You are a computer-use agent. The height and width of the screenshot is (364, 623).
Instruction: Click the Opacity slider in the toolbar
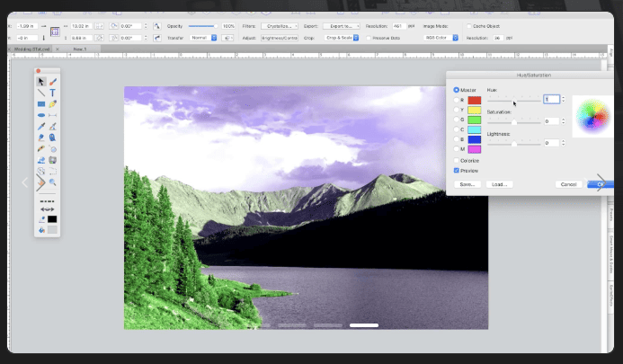pos(203,26)
